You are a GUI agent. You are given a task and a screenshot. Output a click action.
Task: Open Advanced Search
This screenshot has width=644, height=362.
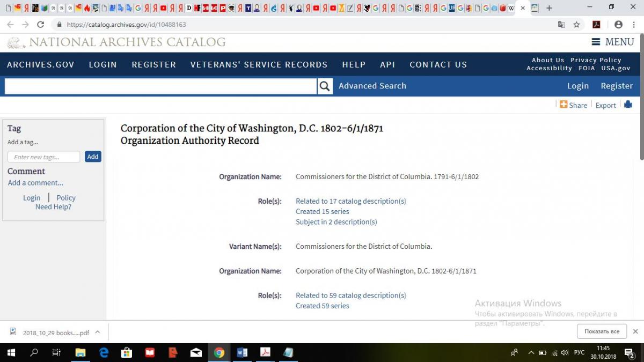tap(372, 86)
